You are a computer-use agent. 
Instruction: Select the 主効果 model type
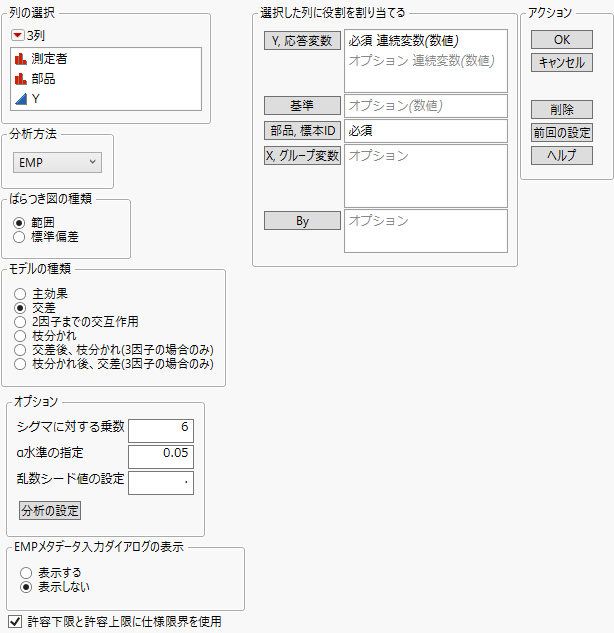[x=20, y=294]
